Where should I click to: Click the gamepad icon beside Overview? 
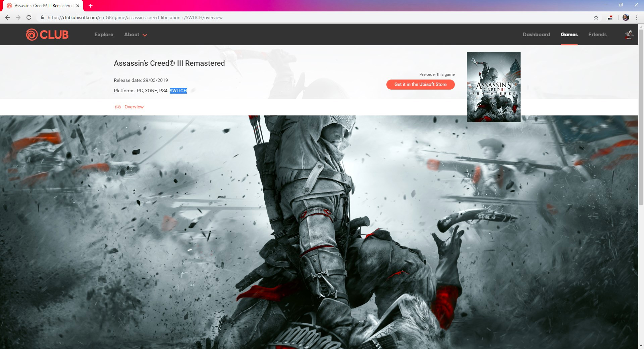click(x=118, y=107)
